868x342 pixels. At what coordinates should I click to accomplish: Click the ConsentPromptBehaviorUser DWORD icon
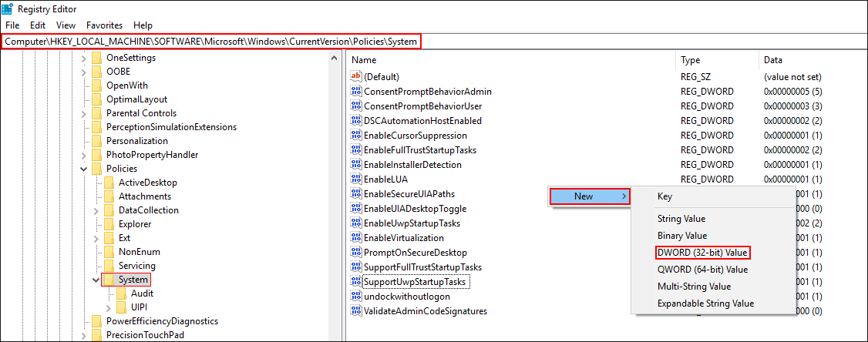(x=356, y=106)
